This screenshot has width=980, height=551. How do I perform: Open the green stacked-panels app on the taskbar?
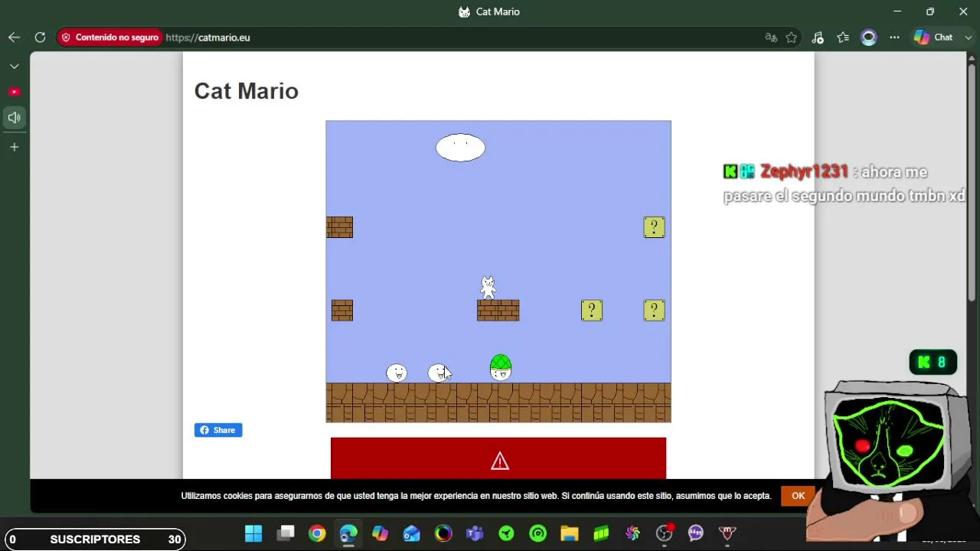tap(601, 533)
